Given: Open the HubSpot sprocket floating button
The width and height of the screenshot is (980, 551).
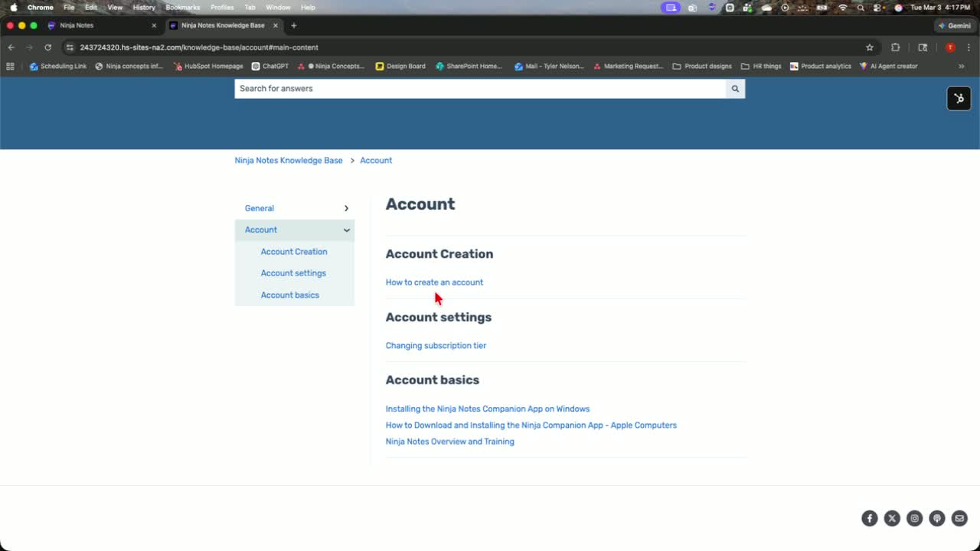Looking at the screenshot, I should pyautogui.click(x=959, y=98).
